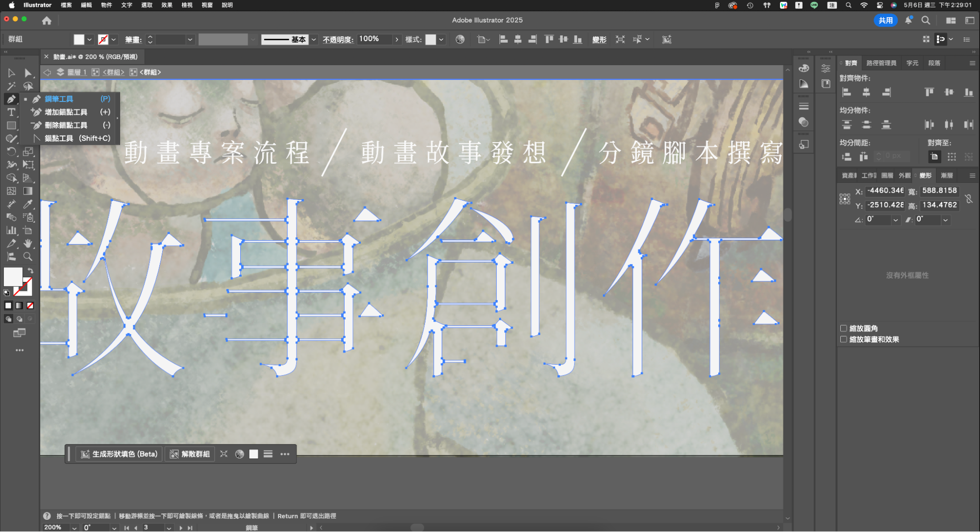
Task: Choose the Color fill mode button
Action: pyautogui.click(x=8, y=305)
